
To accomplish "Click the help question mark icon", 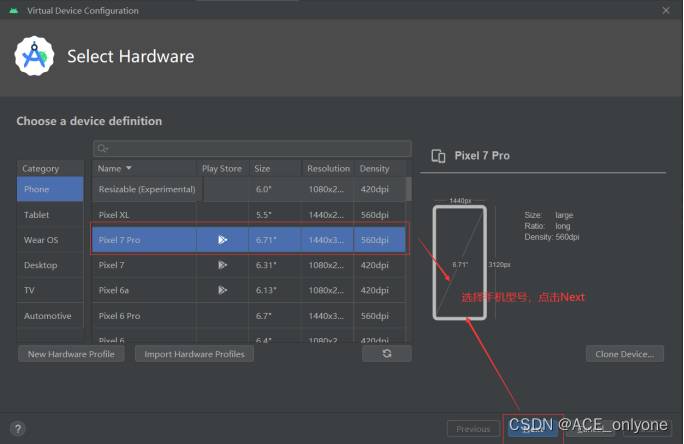I will [18, 429].
